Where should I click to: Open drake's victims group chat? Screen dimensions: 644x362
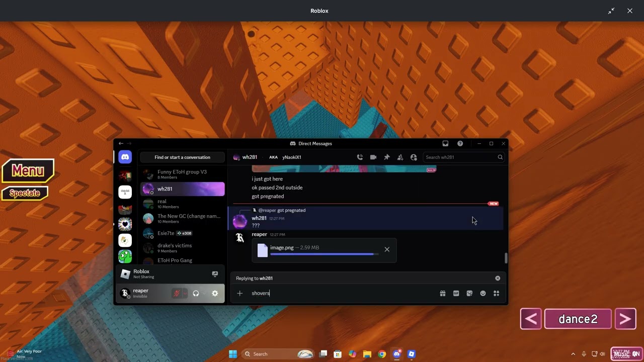(182, 248)
